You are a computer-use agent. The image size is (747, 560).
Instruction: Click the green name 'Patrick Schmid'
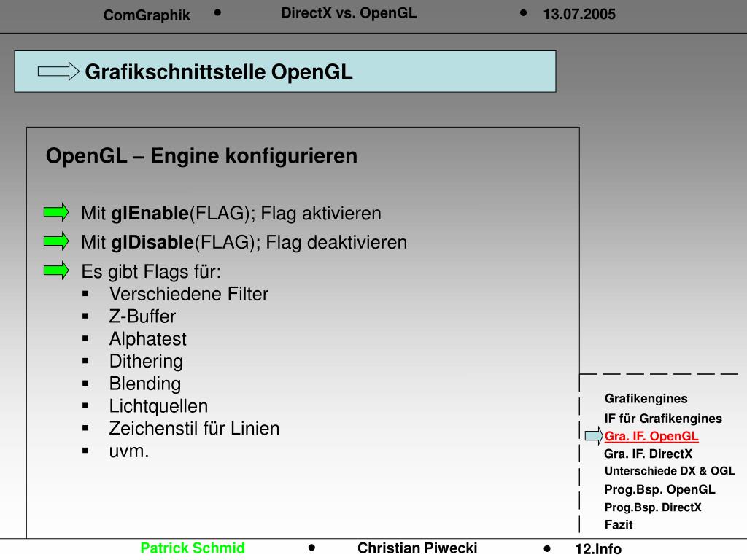(x=193, y=548)
